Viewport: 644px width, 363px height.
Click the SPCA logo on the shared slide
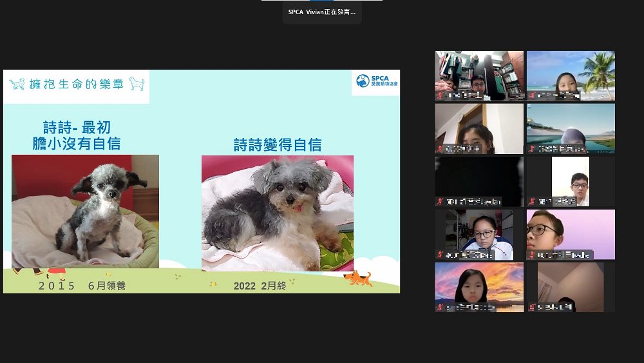[x=377, y=81]
